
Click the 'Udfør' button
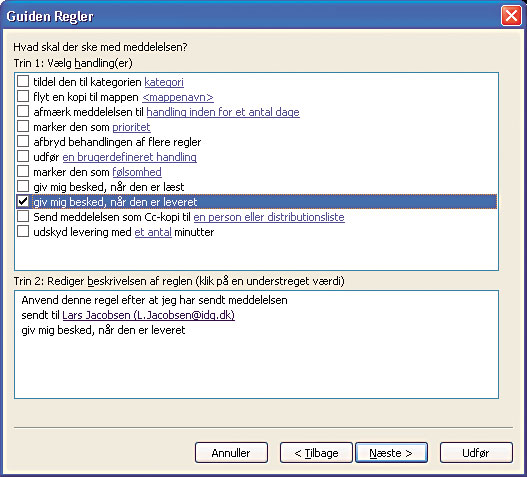click(476, 453)
